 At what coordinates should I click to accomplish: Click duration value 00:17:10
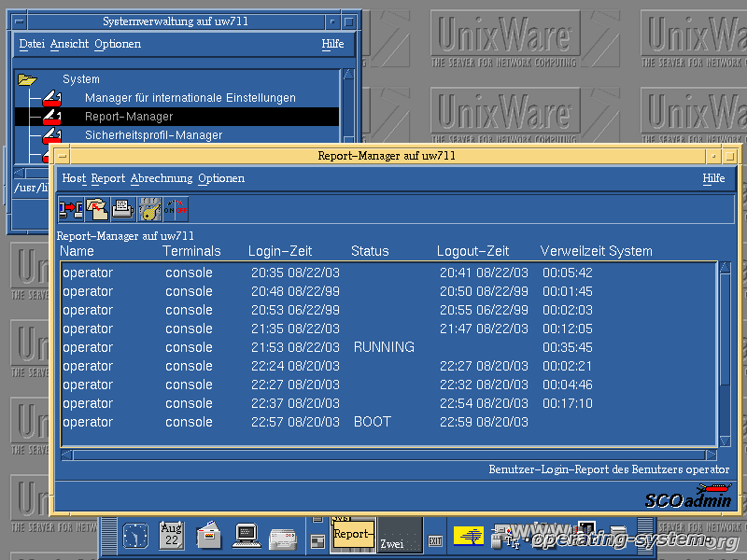pos(568,403)
